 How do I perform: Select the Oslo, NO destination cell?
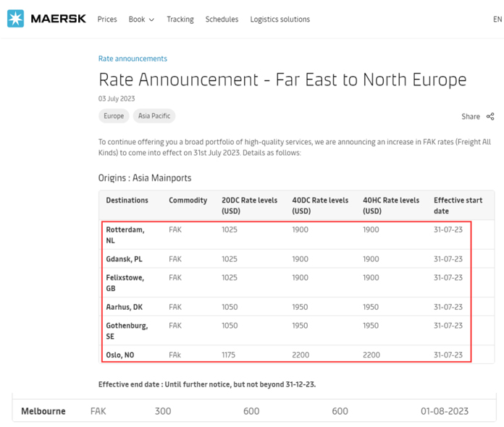[120, 355]
